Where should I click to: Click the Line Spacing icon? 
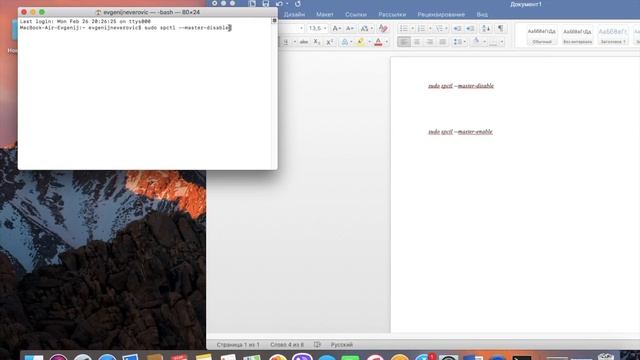(x=457, y=42)
